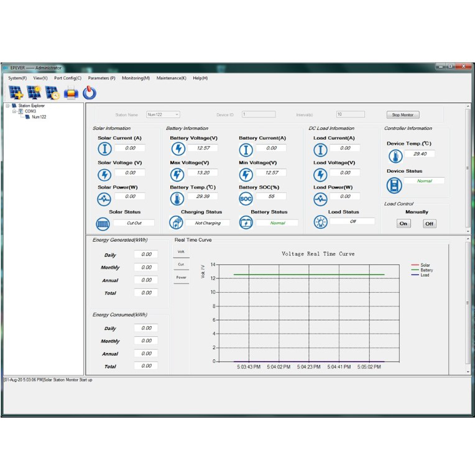The image size is (475, 476).
Task: Click the solar panel with sun toolbar icon
Action: point(34,93)
